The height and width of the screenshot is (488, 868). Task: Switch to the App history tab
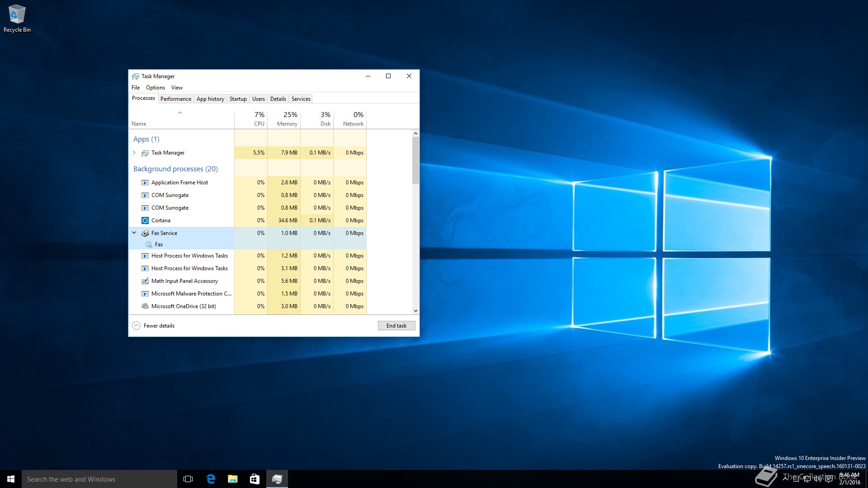point(210,99)
